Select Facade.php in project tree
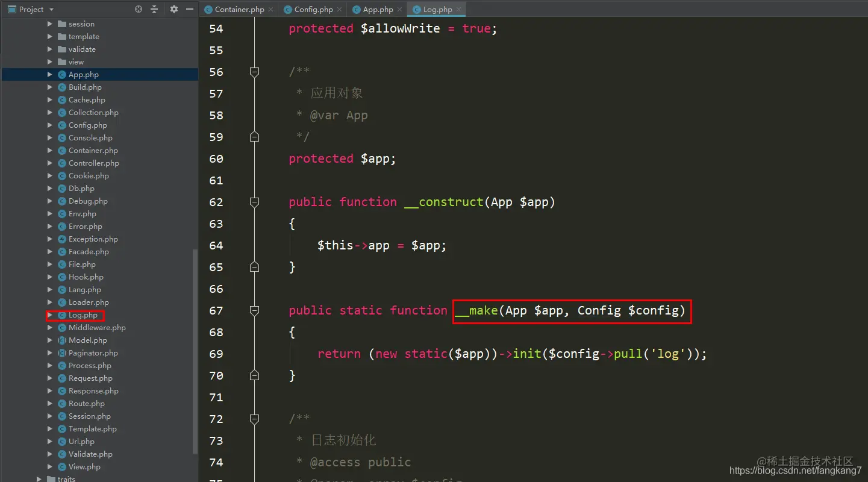 pyautogui.click(x=89, y=252)
